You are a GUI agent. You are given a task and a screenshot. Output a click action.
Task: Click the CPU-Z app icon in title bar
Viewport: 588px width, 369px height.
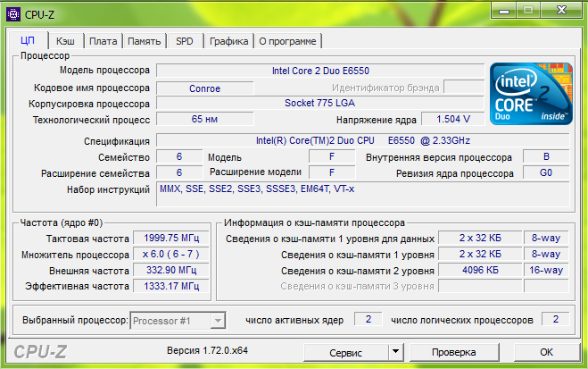click(x=13, y=14)
